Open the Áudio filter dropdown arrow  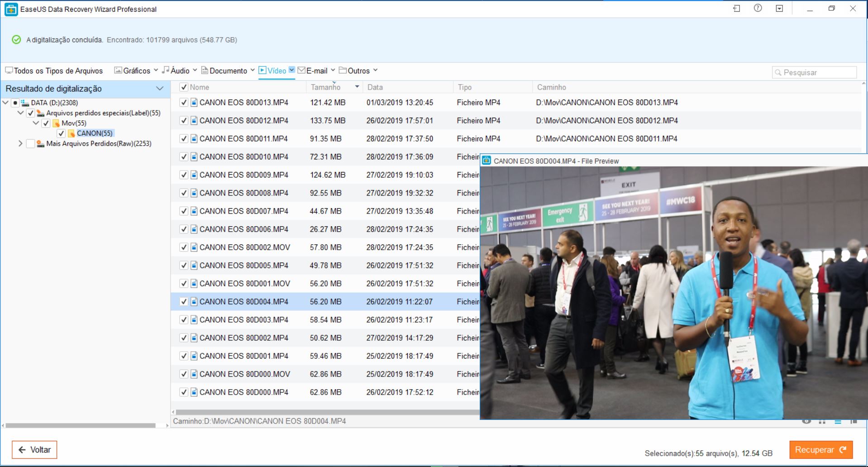click(x=195, y=70)
